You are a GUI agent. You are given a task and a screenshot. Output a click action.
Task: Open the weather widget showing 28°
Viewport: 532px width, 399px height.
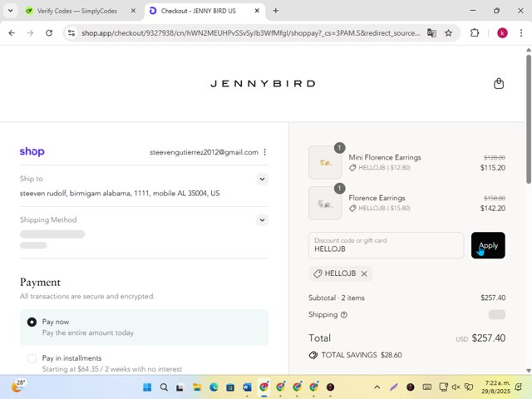(x=17, y=386)
